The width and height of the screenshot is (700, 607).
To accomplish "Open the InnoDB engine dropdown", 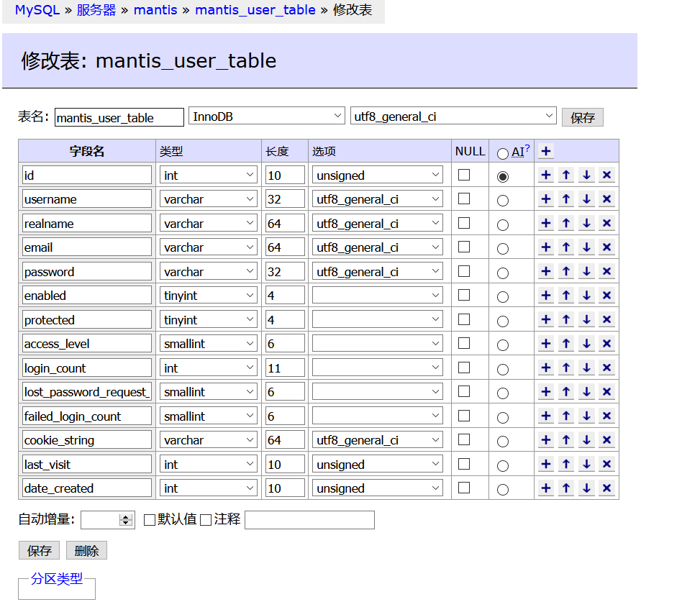I will pos(266,116).
